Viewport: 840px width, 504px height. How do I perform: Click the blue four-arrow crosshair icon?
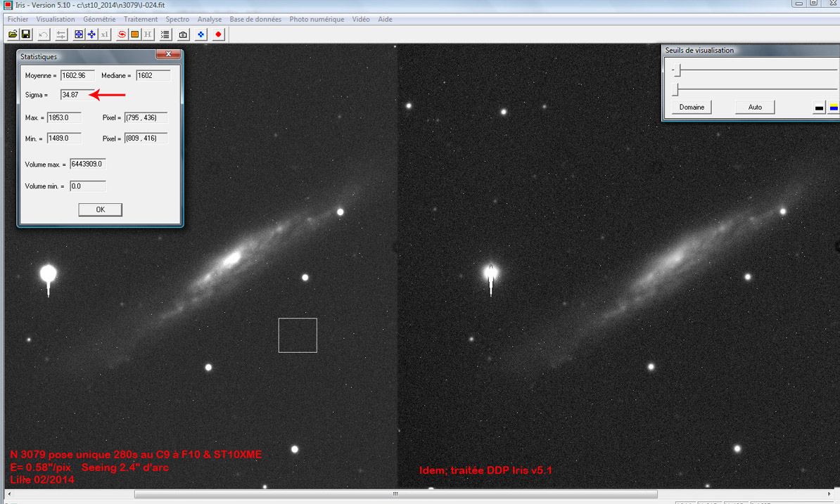tap(91, 34)
